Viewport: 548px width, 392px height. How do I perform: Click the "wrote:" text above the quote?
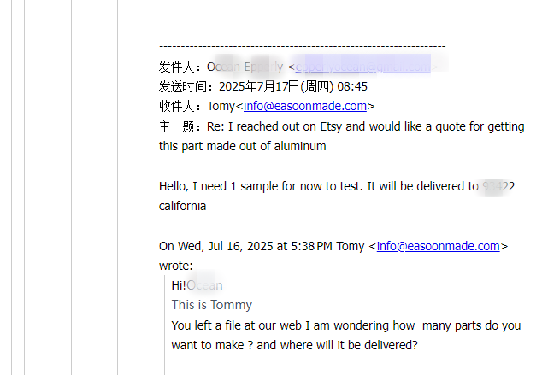176,266
